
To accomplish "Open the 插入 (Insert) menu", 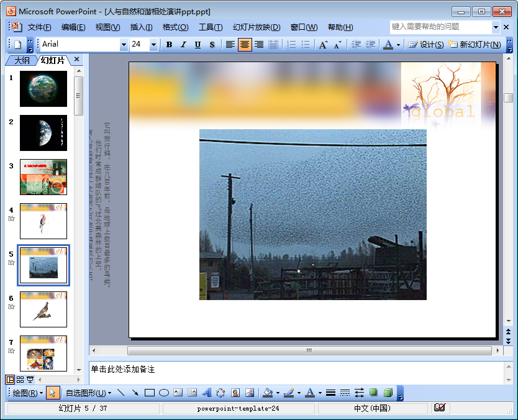I will click(141, 27).
